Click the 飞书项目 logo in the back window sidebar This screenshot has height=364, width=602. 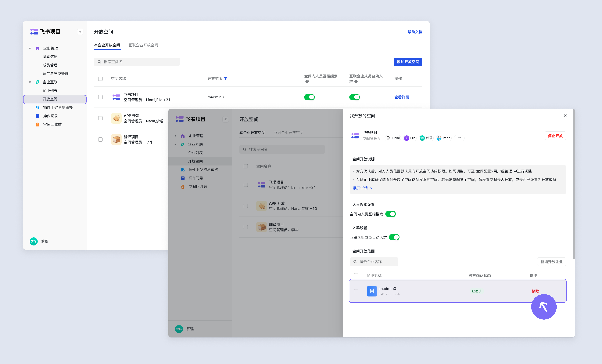[x=45, y=32]
